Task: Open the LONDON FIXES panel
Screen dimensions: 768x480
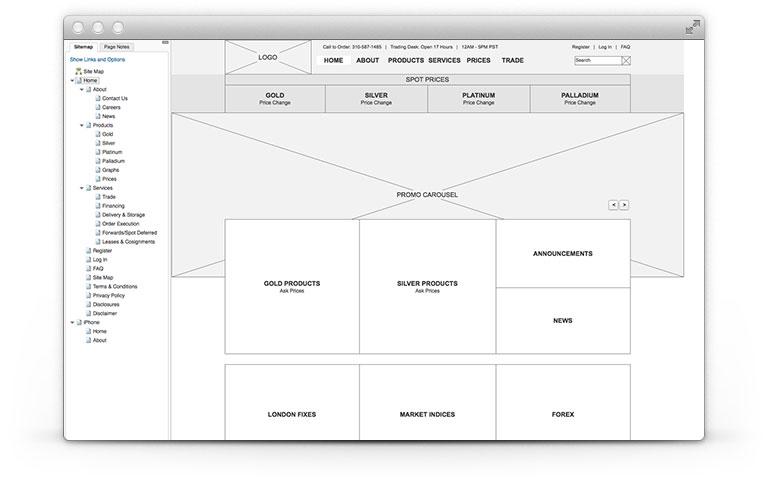Action: pyautogui.click(x=292, y=403)
